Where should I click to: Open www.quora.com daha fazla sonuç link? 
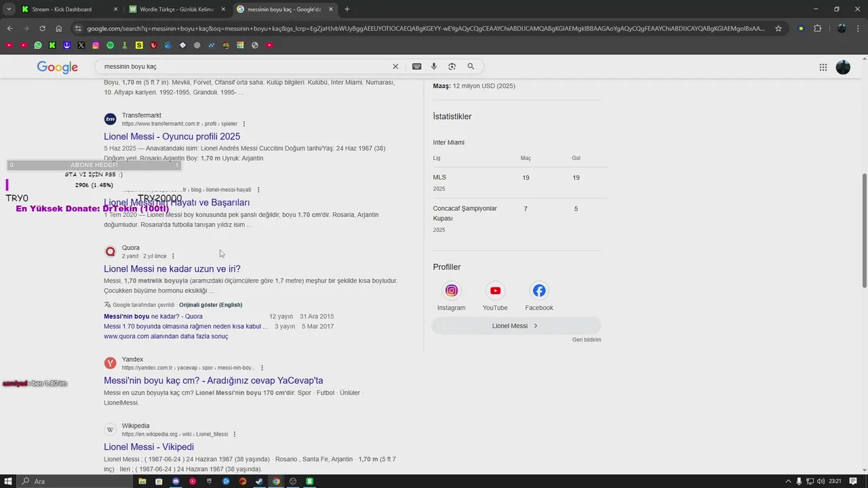(x=166, y=336)
